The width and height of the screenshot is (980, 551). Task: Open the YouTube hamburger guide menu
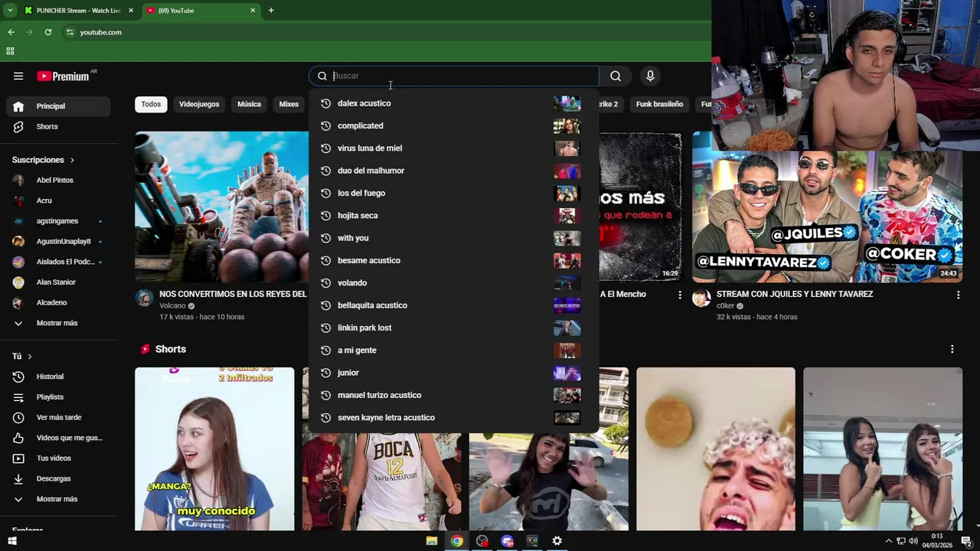tap(18, 76)
